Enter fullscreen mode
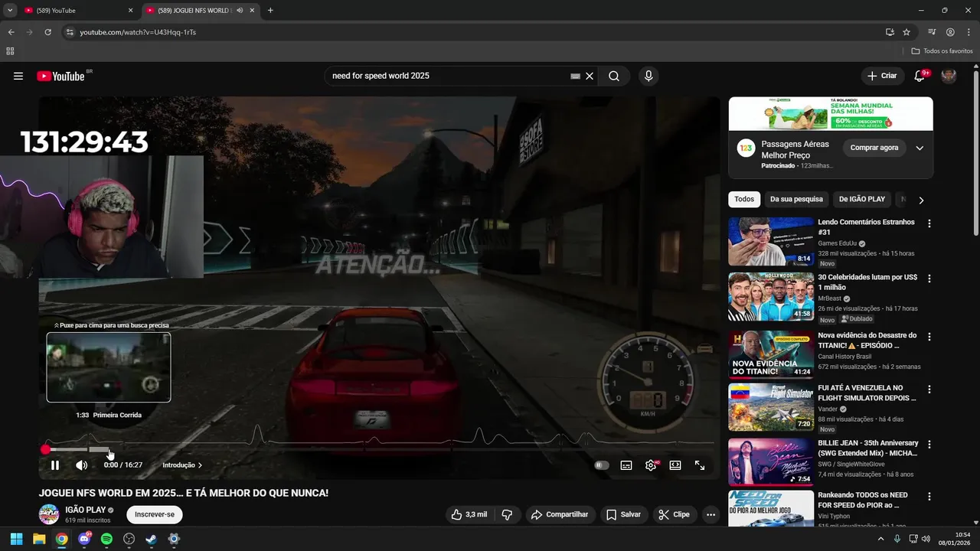Screen dimensions: 980x551 [x=700, y=465]
